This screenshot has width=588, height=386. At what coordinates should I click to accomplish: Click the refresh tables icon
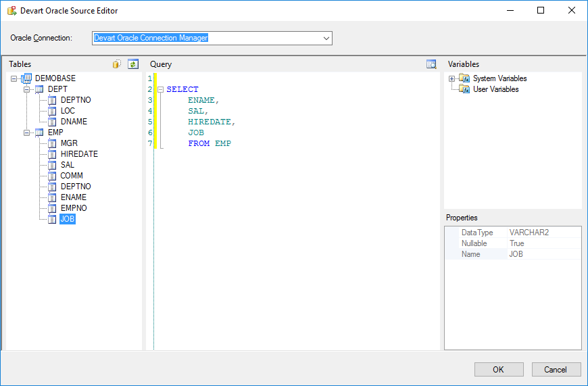point(133,64)
